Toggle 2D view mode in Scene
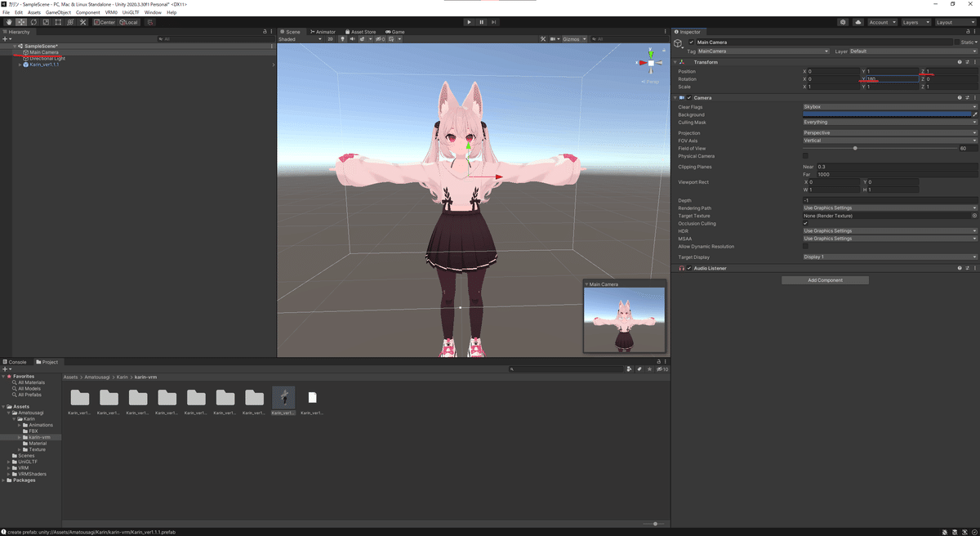Viewport: 980px width, 536px height. click(331, 38)
